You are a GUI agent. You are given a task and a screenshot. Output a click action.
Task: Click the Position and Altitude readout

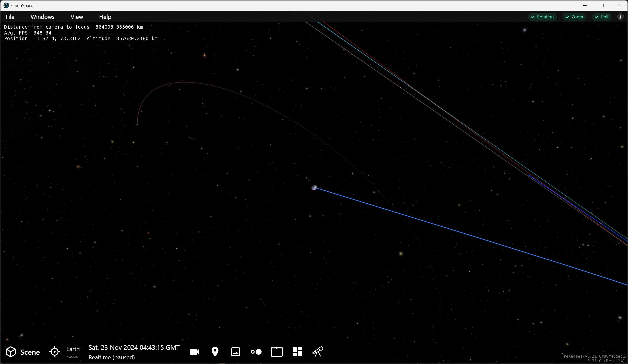(x=81, y=39)
